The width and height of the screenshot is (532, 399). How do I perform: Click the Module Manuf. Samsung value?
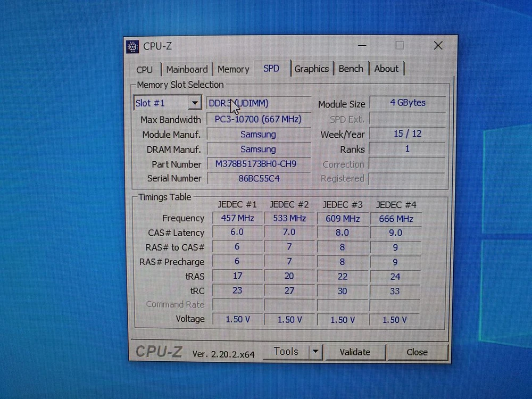(x=259, y=135)
